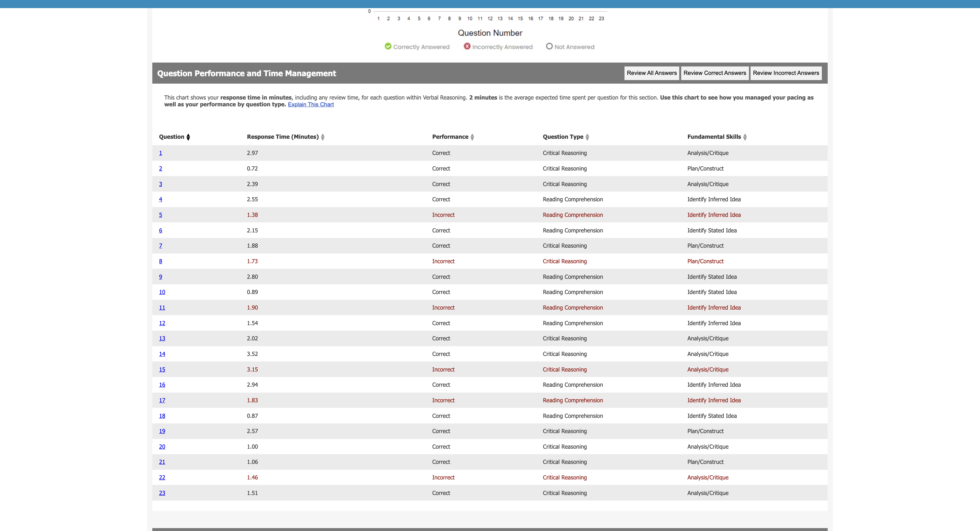Viewport: 980px width, 531px height.
Task: Open the Explain This Chart link
Action: tap(310, 104)
